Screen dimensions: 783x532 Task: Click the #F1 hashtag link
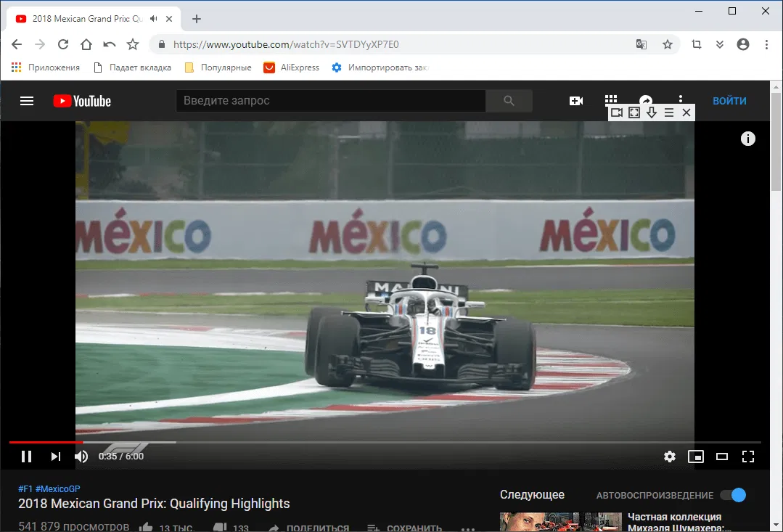coord(25,489)
